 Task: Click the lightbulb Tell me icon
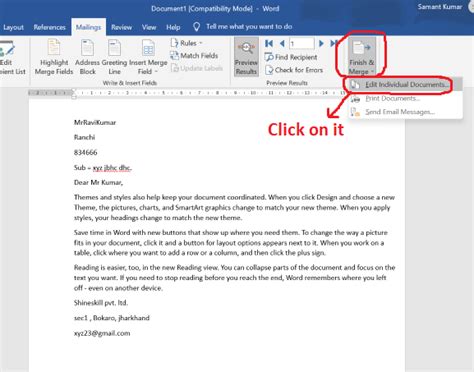(x=196, y=27)
